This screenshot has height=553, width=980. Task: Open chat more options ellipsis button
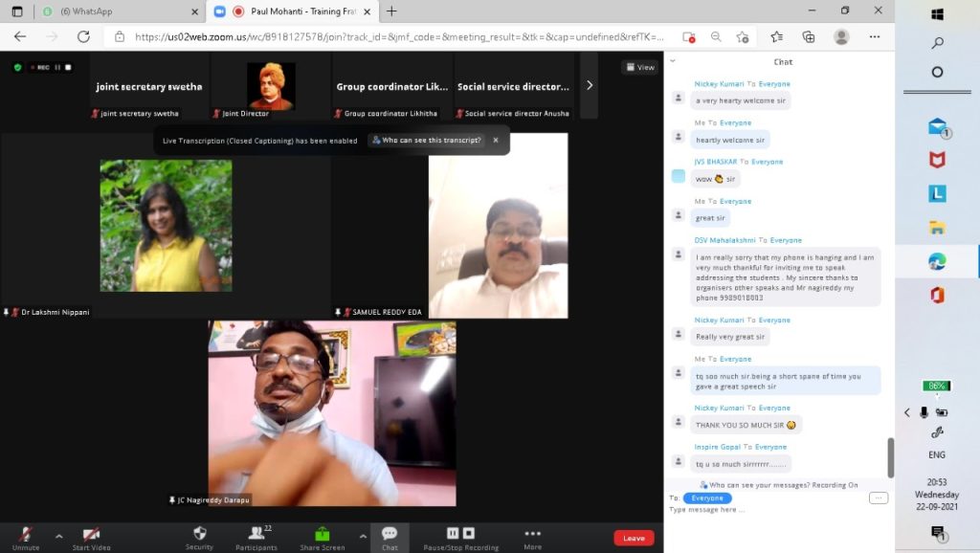coord(878,498)
